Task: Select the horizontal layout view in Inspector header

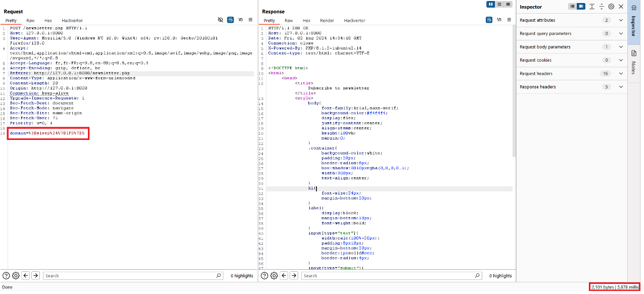Action: coord(580,7)
